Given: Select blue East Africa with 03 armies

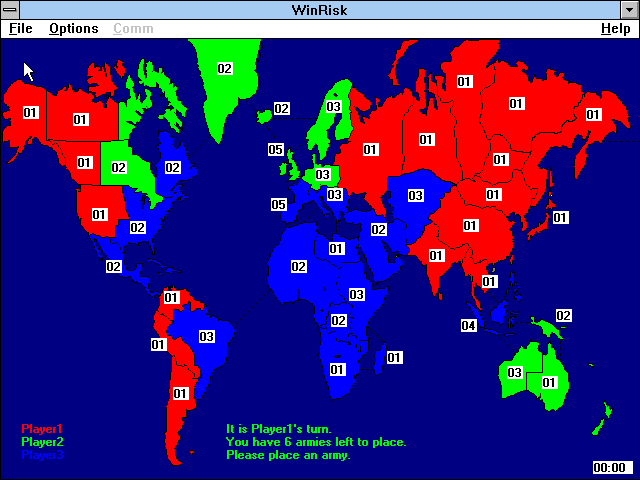Looking at the screenshot, I should tap(356, 294).
